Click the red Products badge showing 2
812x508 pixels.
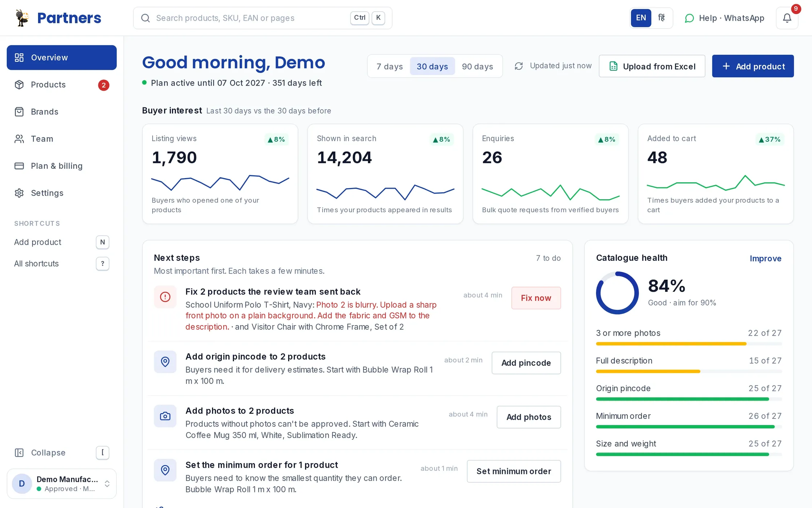(104, 85)
